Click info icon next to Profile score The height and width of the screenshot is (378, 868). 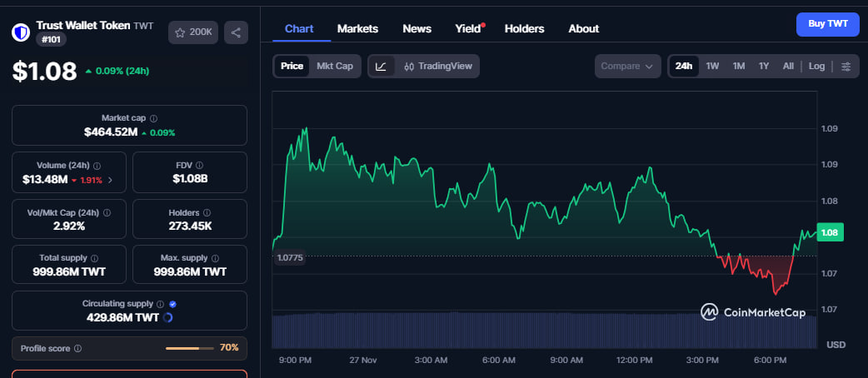77,348
